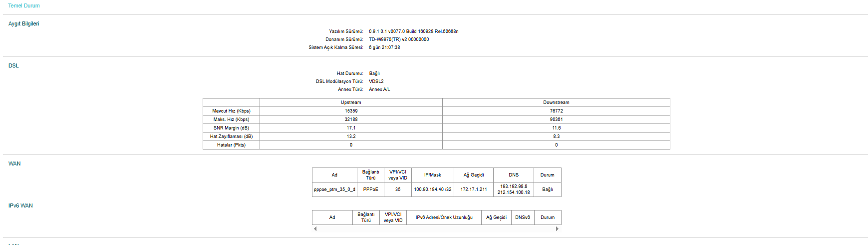Click 'VPI/VCI veya VID' header in WAN table
The height and width of the screenshot is (245, 868).
(x=398, y=175)
